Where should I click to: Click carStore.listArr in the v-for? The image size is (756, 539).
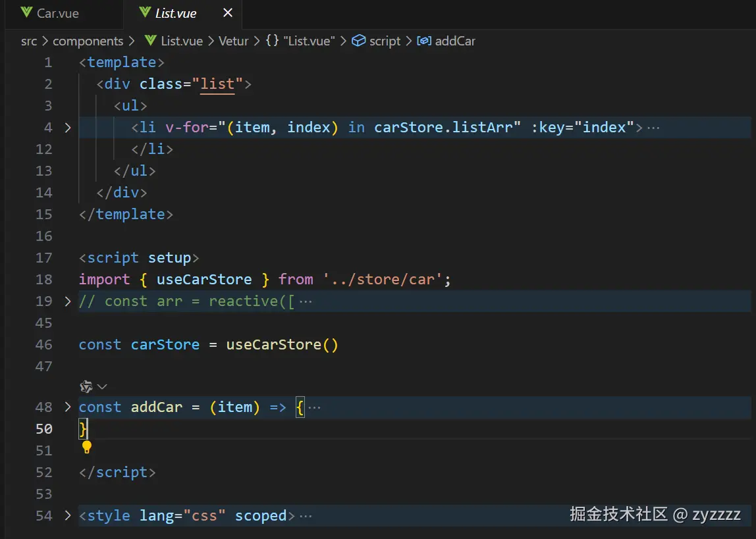(443, 128)
